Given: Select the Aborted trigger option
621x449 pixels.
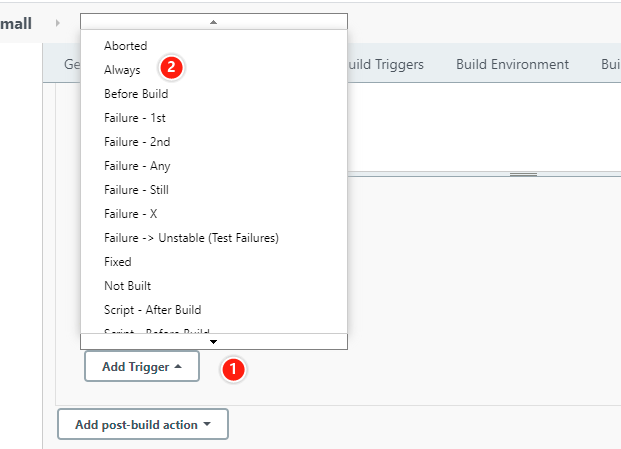Looking at the screenshot, I should pos(126,46).
